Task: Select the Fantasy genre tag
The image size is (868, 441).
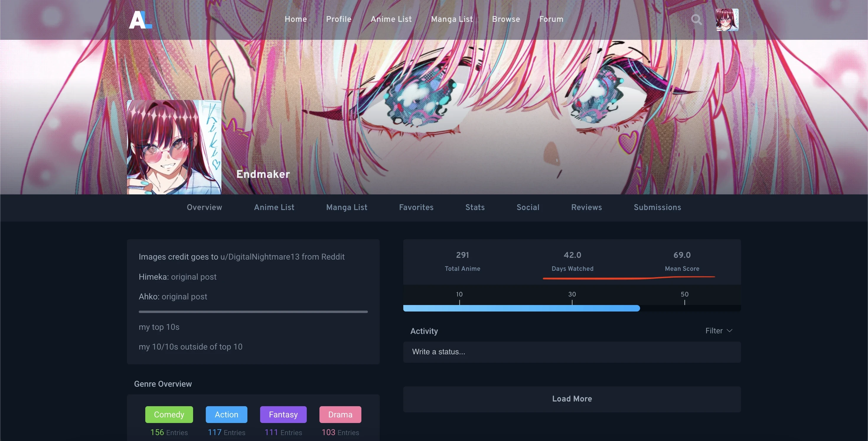Action: 283,414
